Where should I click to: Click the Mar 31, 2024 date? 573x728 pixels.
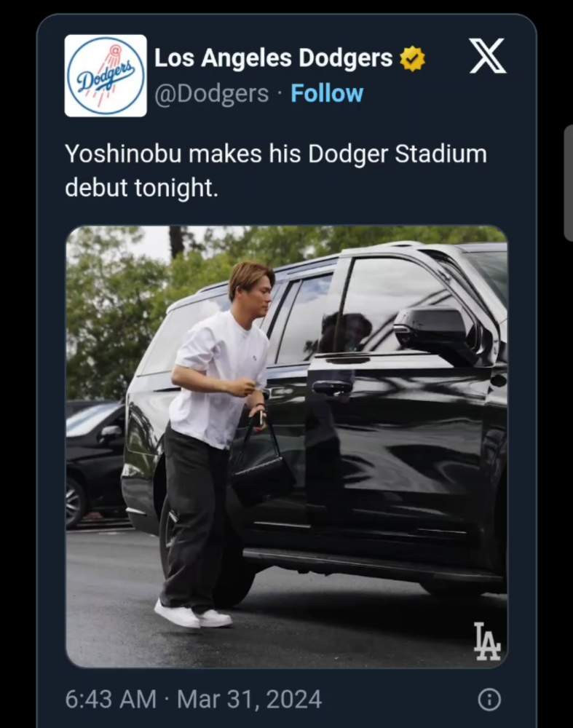coord(249,700)
